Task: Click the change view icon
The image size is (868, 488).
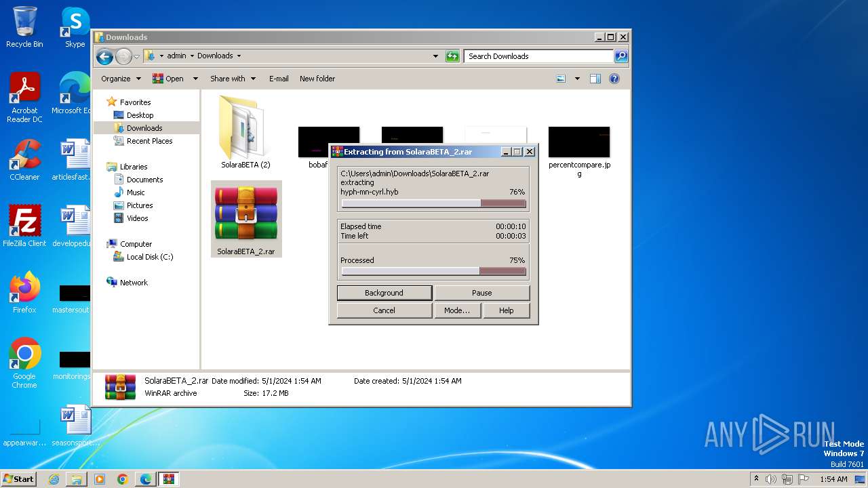Action: [x=561, y=79]
